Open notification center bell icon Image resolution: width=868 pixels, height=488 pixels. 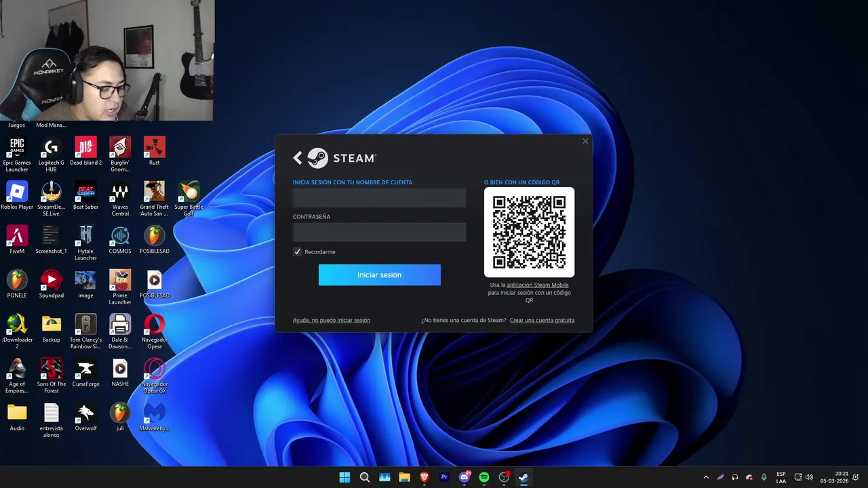[856, 477]
